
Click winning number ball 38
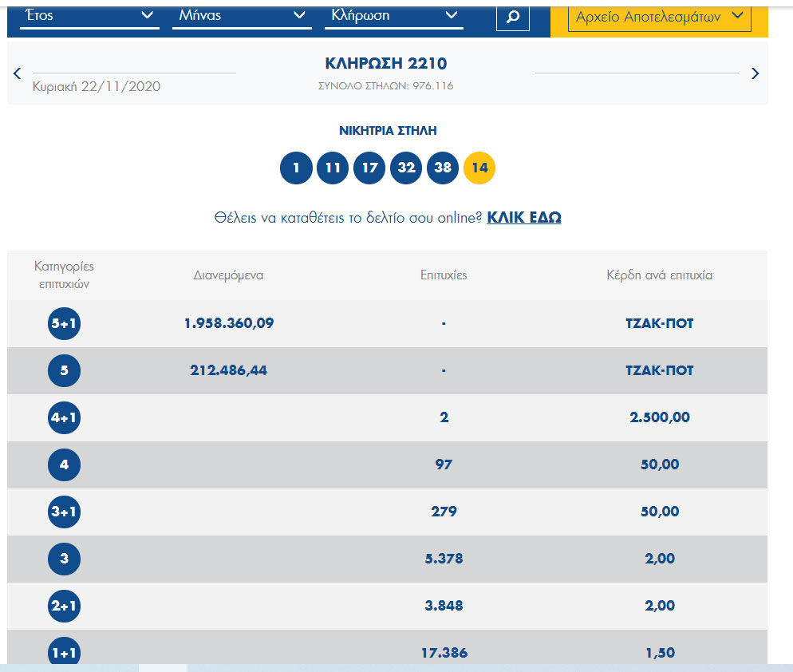pyautogui.click(x=443, y=168)
